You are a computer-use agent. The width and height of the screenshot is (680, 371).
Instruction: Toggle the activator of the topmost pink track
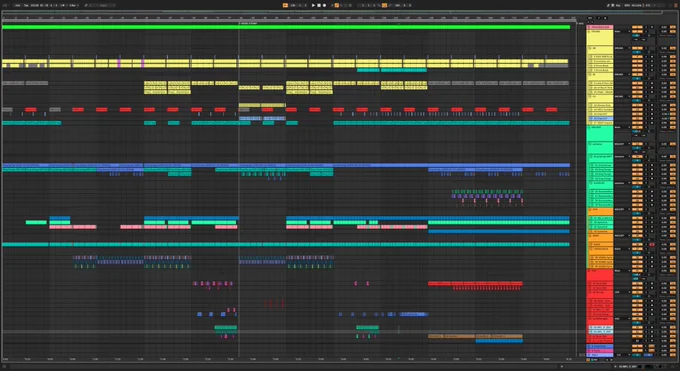pyautogui.click(x=637, y=27)
